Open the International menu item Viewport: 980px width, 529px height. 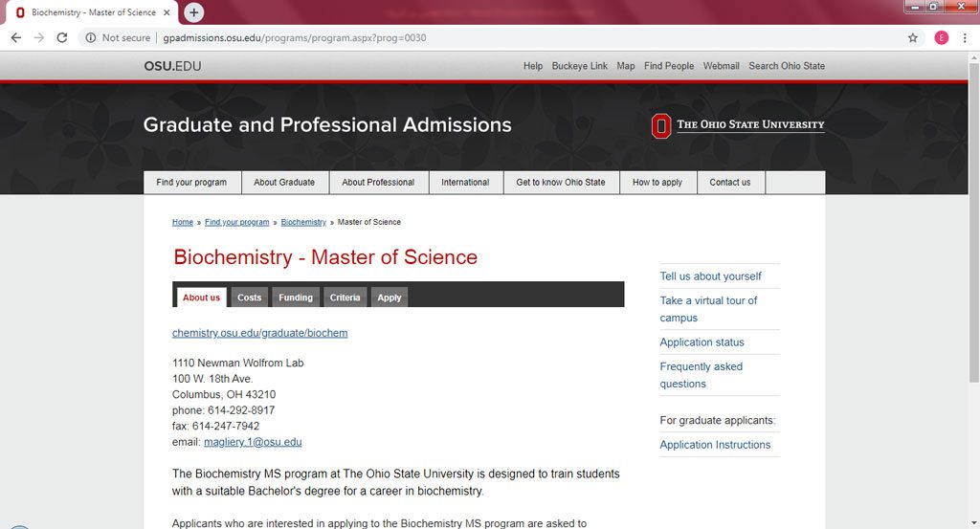pos(465,183)
